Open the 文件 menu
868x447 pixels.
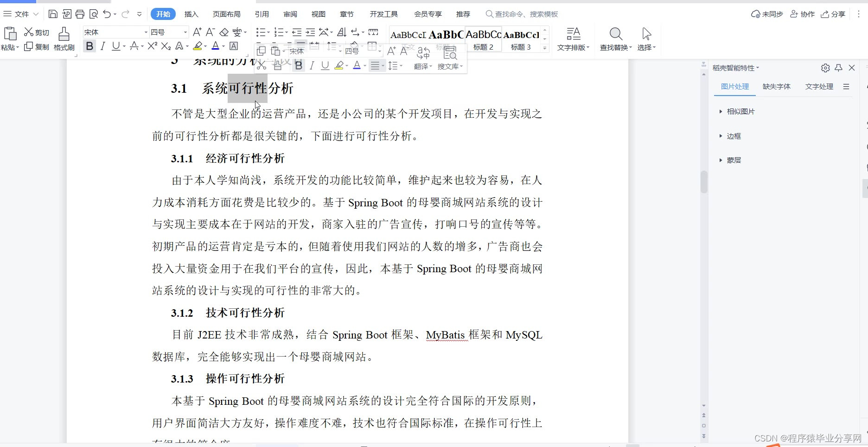pos(21,14)
